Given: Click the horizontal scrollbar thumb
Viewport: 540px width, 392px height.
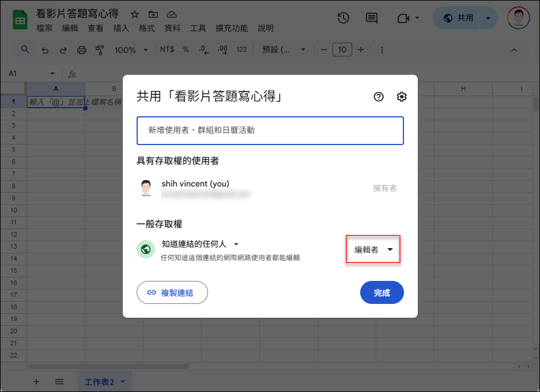Looking at the screenshot, I should pyautogui.click(x=108, y=367).
